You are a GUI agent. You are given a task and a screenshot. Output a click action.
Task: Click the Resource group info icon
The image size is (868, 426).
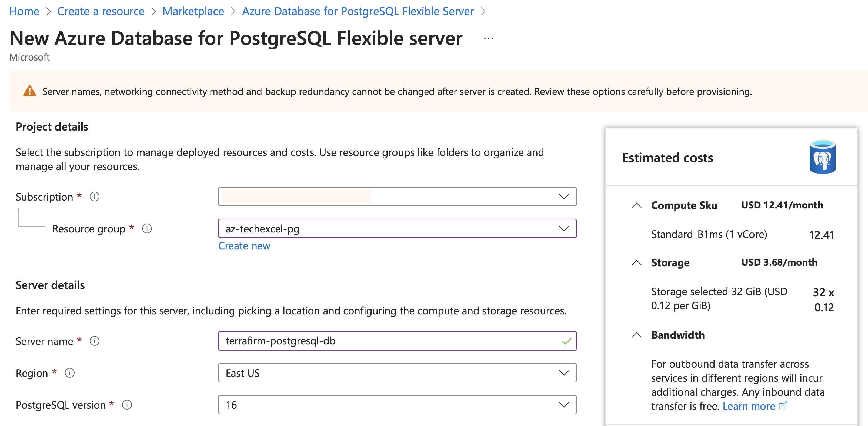[147, 228]
